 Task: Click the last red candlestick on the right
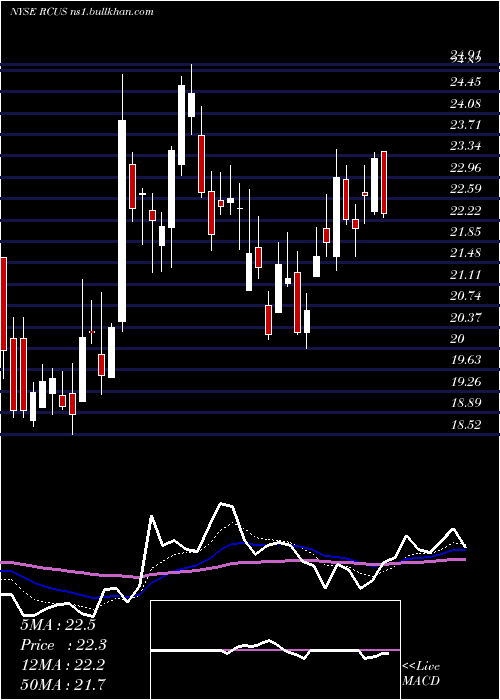point(383,183)
